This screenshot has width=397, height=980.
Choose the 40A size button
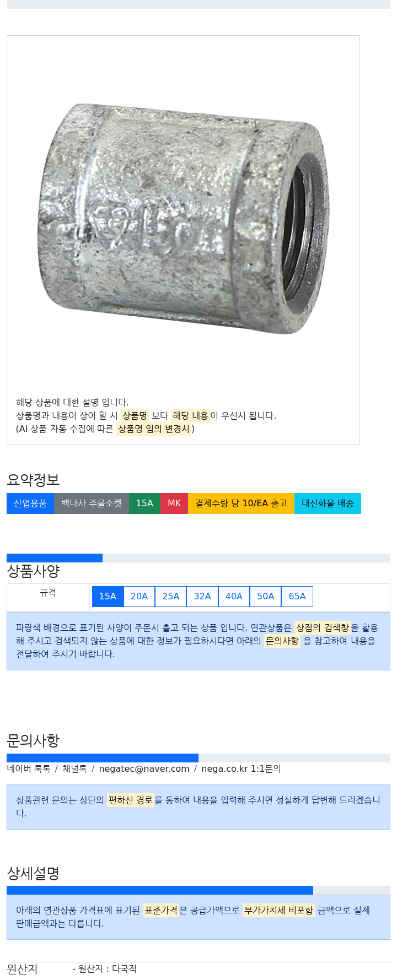click(234, 597)
